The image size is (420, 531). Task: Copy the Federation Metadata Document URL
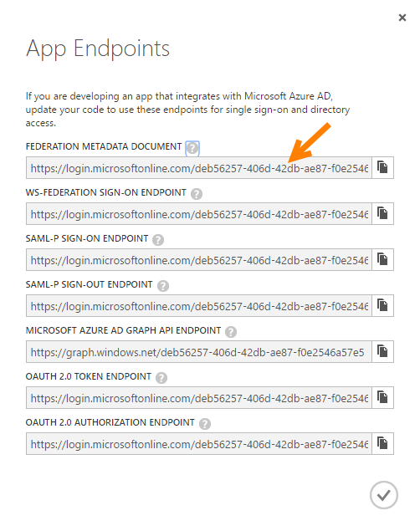pyautogui.click(x=382, y=167)
